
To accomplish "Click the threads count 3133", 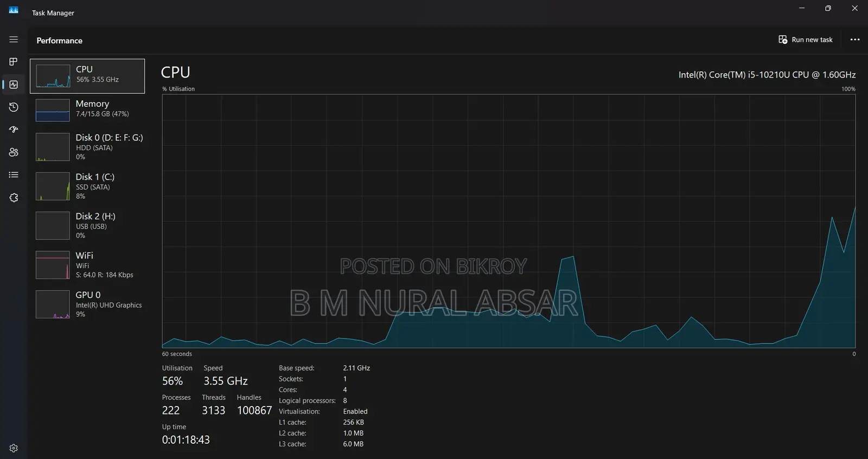I will tap(214, 410).
